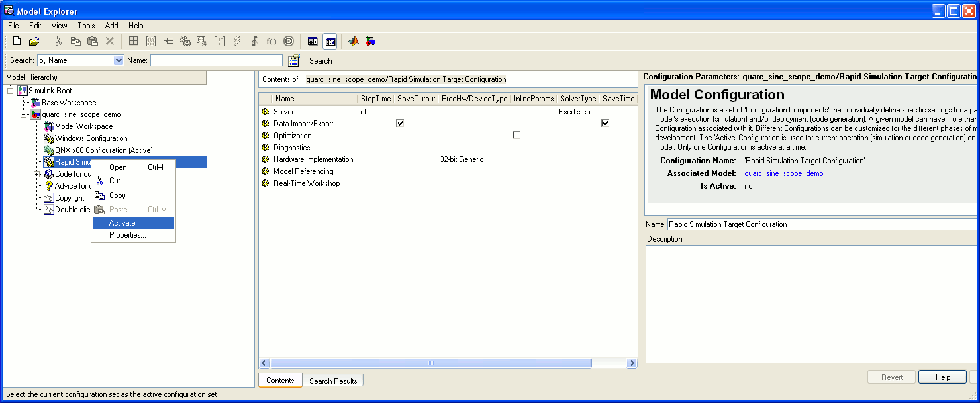Choose Activate from the context menu
This screenshot has height=403, width=980.
coord(122,223)
